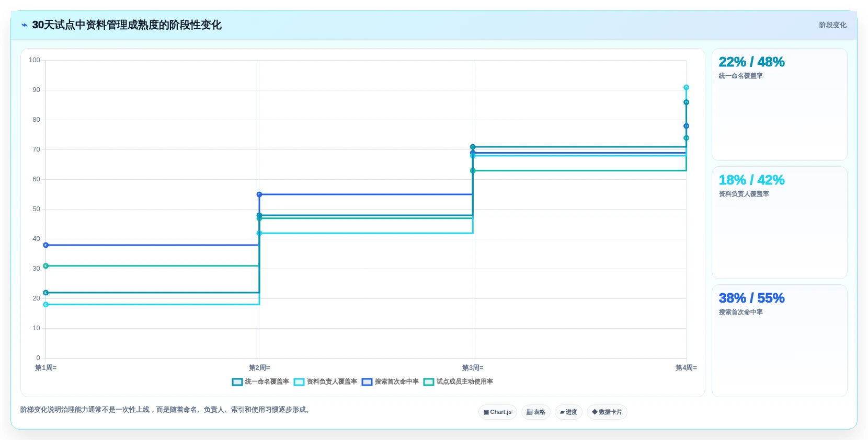Click the 统一命名覆盖率 stat card label
Image resolution: width=868 pixels, height=440 pixels.
pyautogui.click(x=740, y=76)
